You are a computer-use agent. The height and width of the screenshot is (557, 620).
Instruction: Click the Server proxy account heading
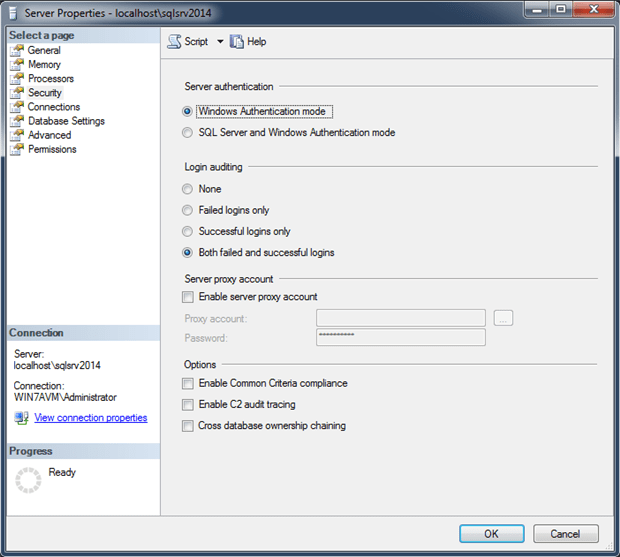pos(229,279)
